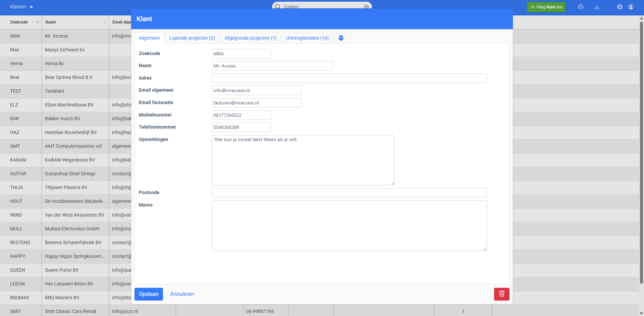Delete the customer with the red trash button
This screenshot has width=644, height=316.
click(x=501, y=294)
